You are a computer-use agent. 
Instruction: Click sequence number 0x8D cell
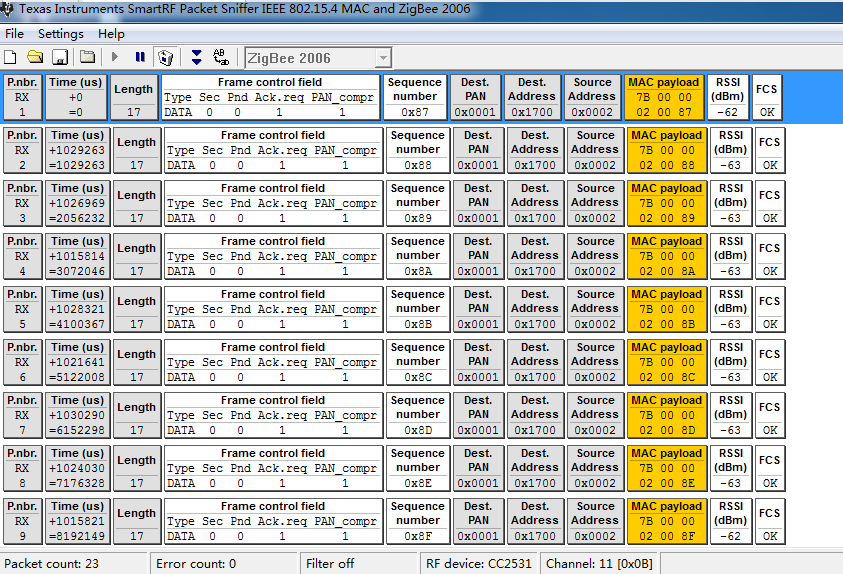418,415
